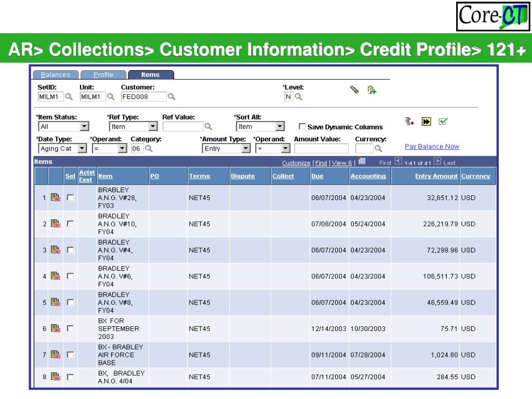
Task: Click the Ref Value input field
Action: point(183,127)
